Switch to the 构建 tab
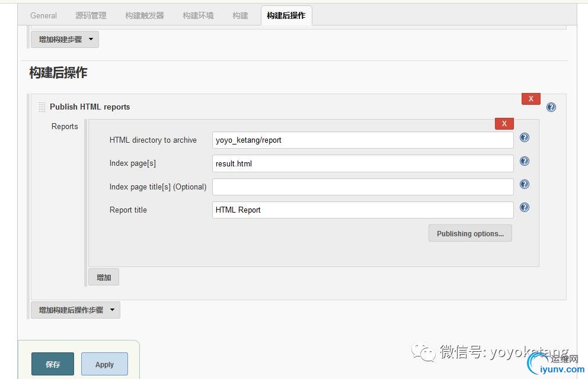This screenshot has width=588, height=379. click(x=241, y=16)
